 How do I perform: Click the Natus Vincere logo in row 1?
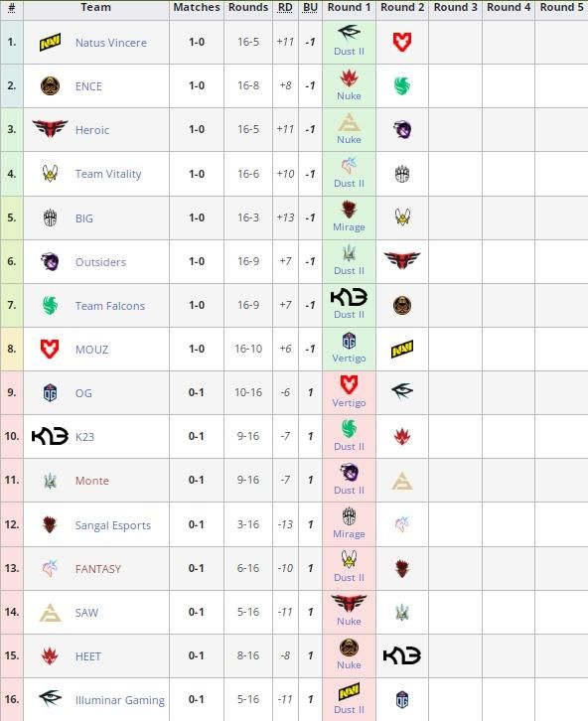coord(50,43)
